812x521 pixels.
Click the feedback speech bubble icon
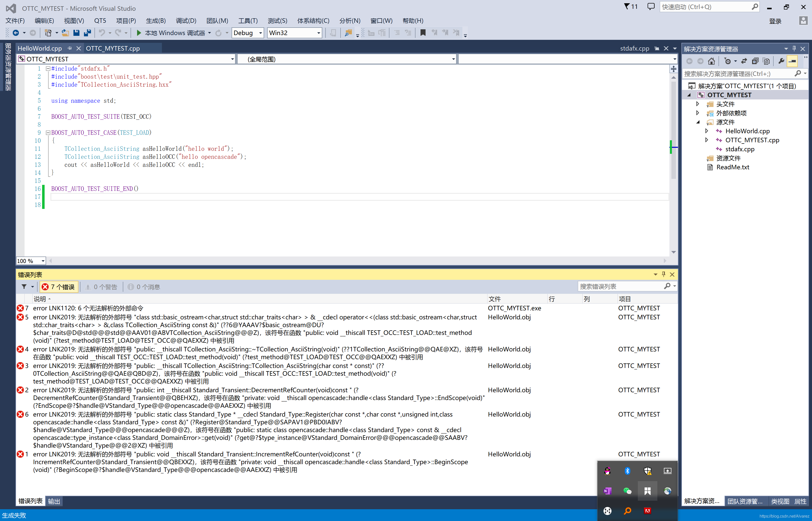651,7
